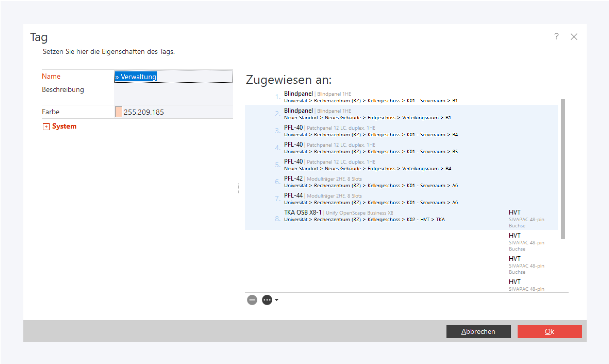609x364 pixels.
Task: Click the vertical splitter grip between panels
Action: [x=239, y=188]
